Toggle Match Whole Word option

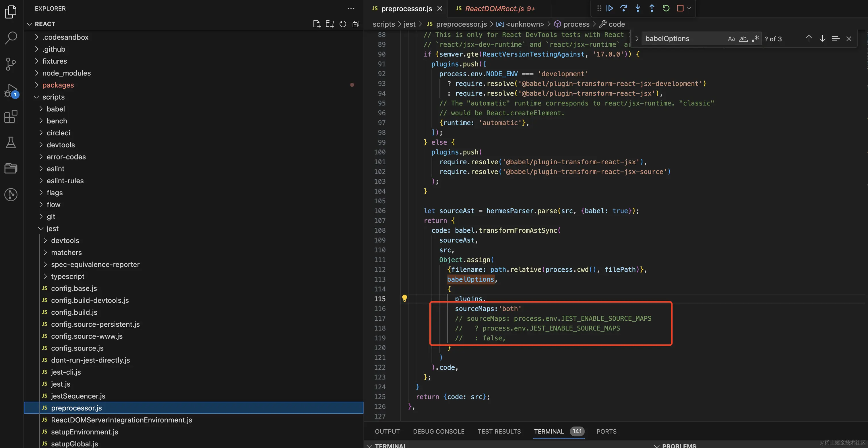pyautogui.click(x=743, y=39)
